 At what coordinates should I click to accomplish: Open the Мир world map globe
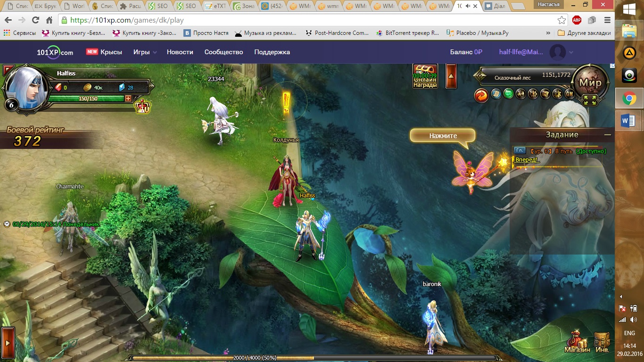[590, 82]
